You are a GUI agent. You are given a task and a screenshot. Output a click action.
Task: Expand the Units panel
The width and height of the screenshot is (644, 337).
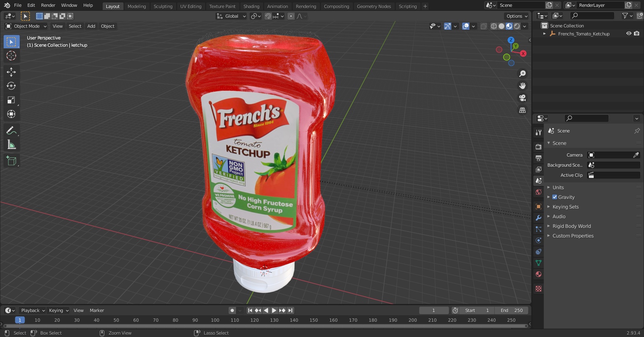[558, 188]
